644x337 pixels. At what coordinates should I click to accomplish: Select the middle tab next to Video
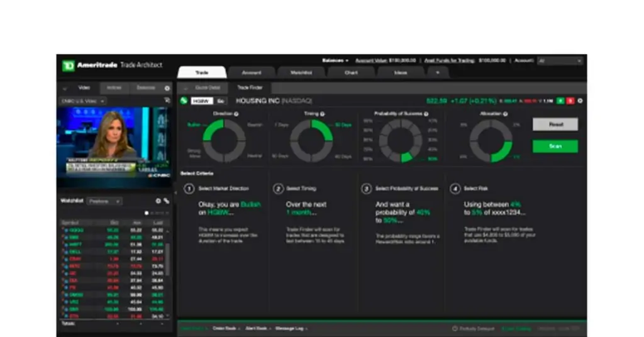(x=114, y=88)
